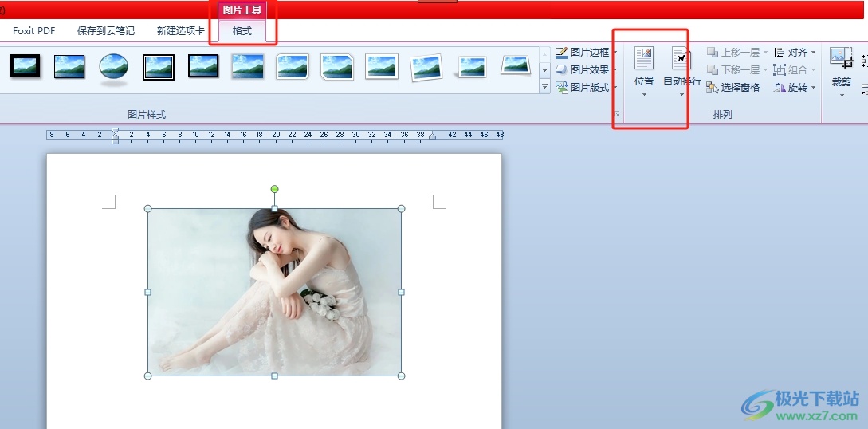
Task: Expand the picture styles gallery (more arrow)
Action: click(545, 86)
